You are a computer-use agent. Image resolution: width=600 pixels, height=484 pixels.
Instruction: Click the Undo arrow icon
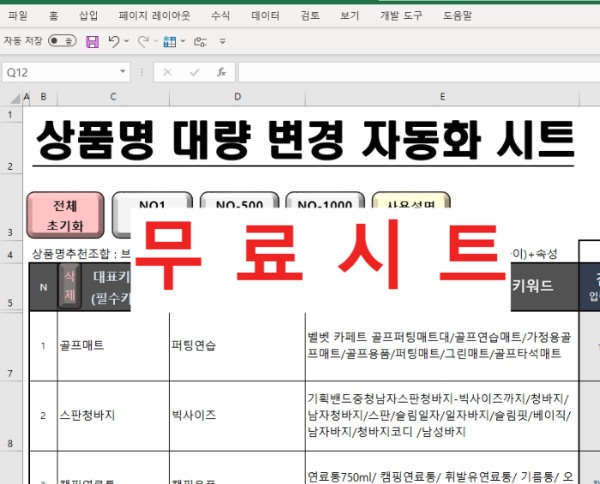[x=114, y=41]
